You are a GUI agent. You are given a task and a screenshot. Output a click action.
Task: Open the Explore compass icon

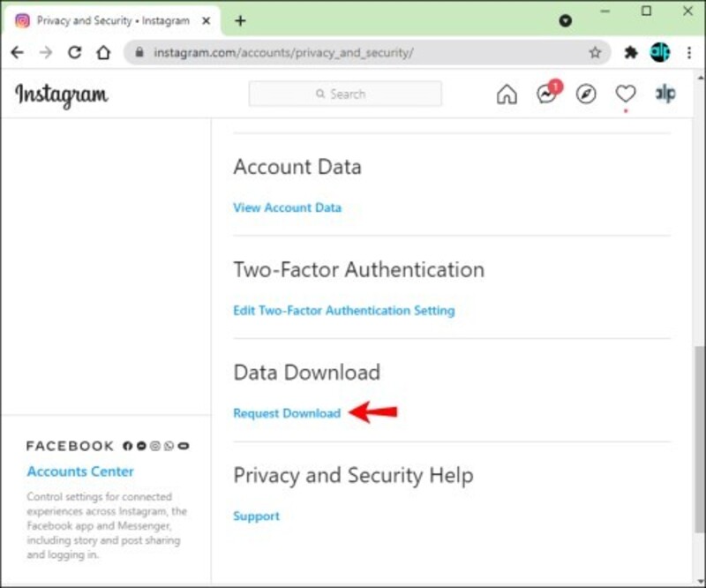click(586, 94)
